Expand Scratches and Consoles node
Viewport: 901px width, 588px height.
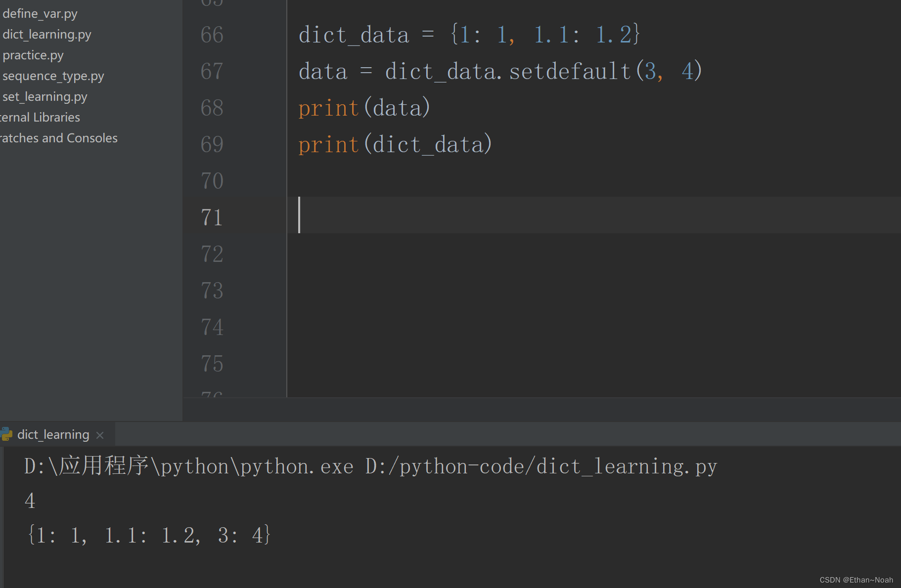pos(59,138)
